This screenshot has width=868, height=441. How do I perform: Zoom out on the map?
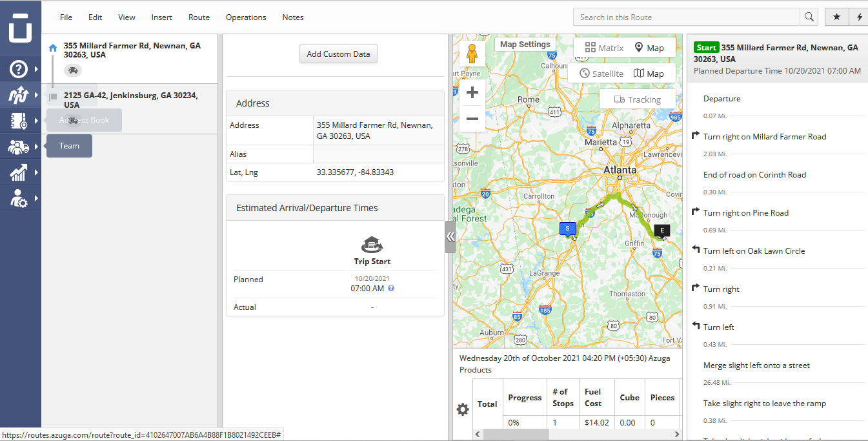click(x=472, y=119)
